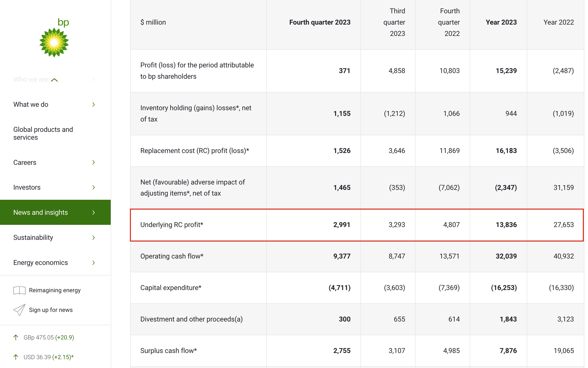
Task: Click the green up arrow beside USD price
Action: point(16,357)
